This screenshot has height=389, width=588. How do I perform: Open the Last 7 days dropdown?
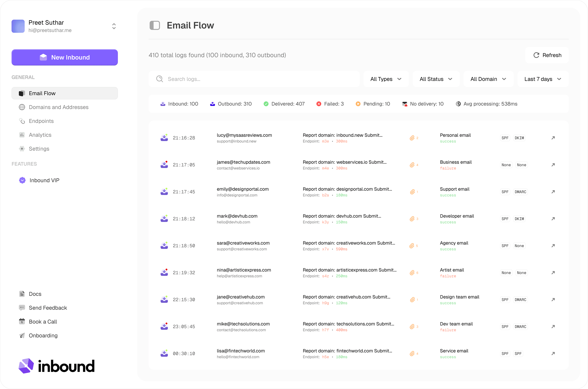[543, 79]
